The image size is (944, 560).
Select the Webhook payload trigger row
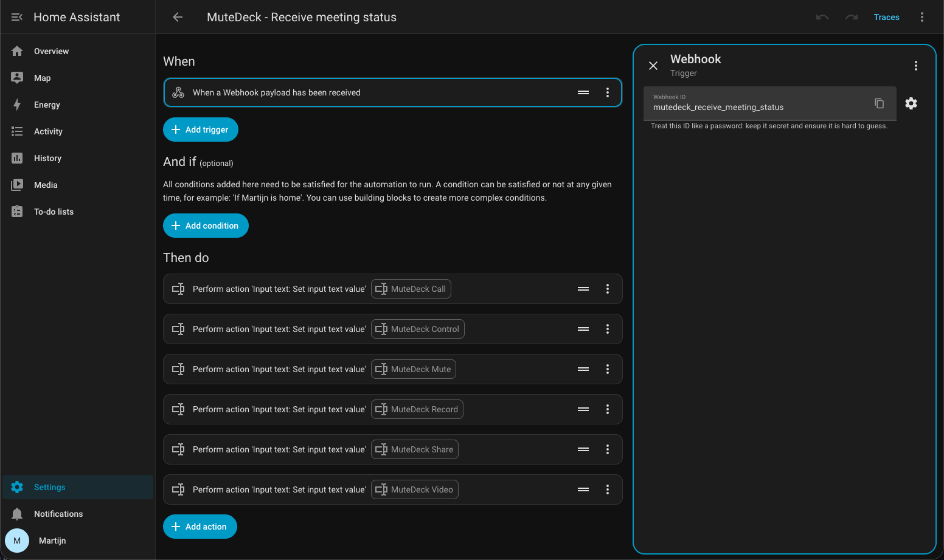393,92
